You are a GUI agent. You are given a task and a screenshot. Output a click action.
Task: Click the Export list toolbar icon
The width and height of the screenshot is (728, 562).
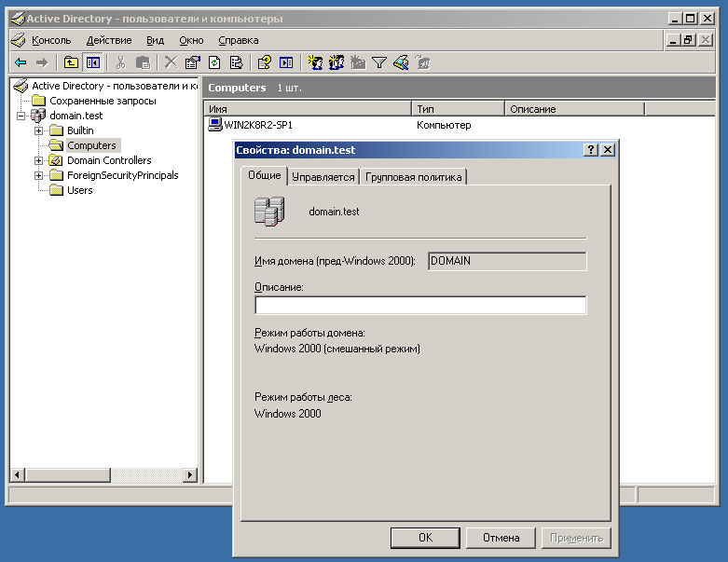click(x=236, y=62)
